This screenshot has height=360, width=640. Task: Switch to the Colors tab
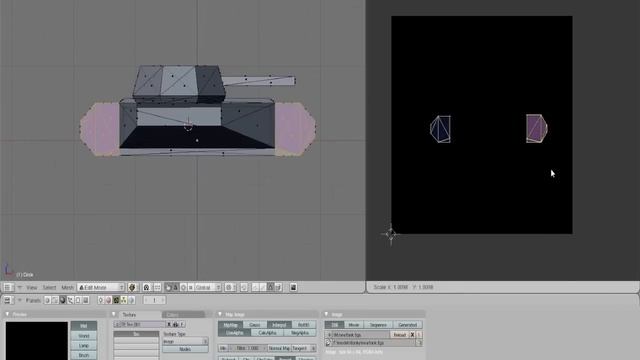tap(184, 315)
